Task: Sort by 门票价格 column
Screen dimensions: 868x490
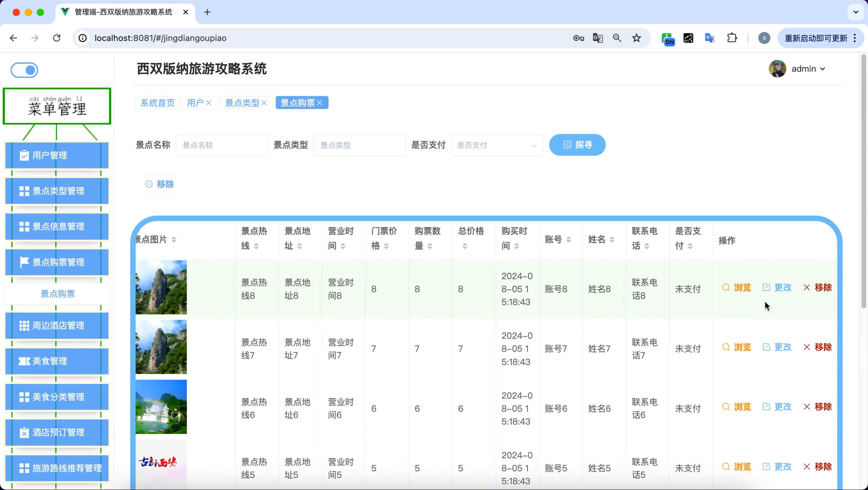Action: point(387,246)
